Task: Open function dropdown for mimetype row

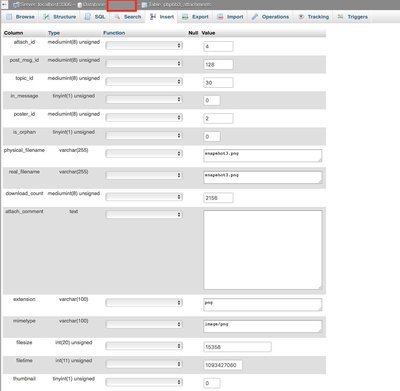Action: pyautogui.click(x=144, y=324)
